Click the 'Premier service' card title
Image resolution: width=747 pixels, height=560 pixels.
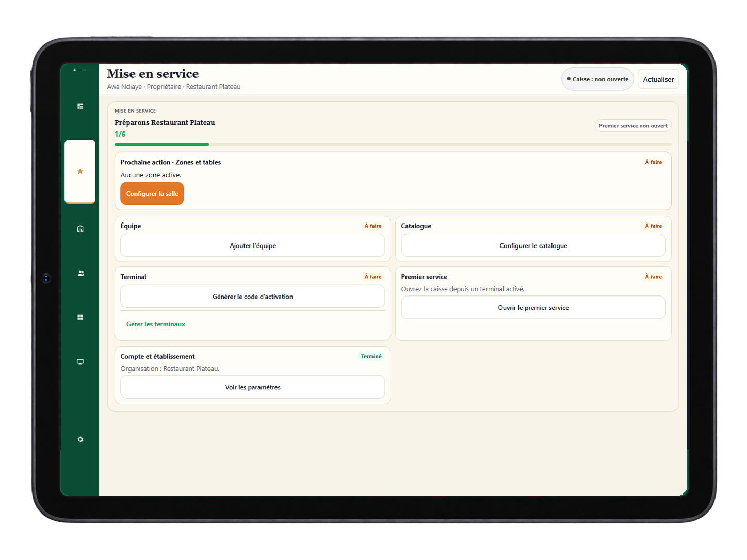pos(424,277)
